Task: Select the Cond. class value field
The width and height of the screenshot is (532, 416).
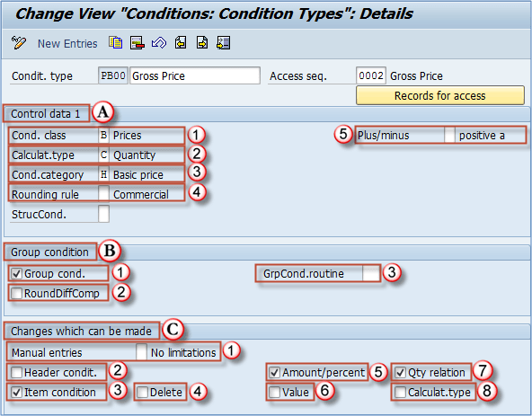Action: click(104, 136)
